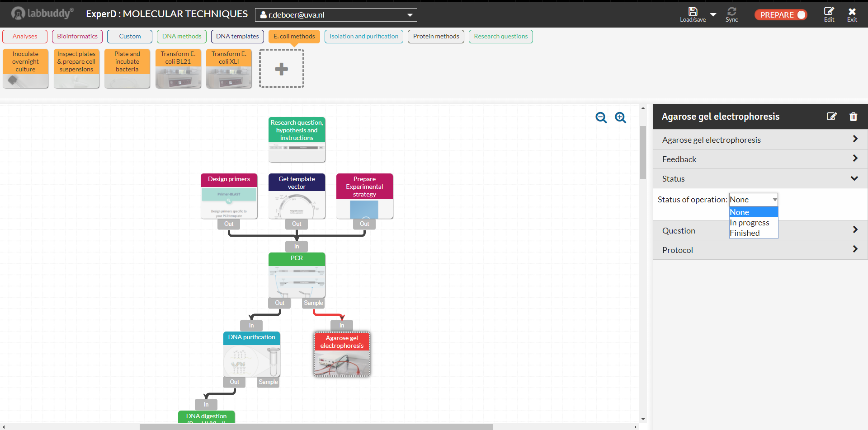Screen dimensions: 868x430
Task: Choose 'Finished' in status list
Action: tap(745, 233)
